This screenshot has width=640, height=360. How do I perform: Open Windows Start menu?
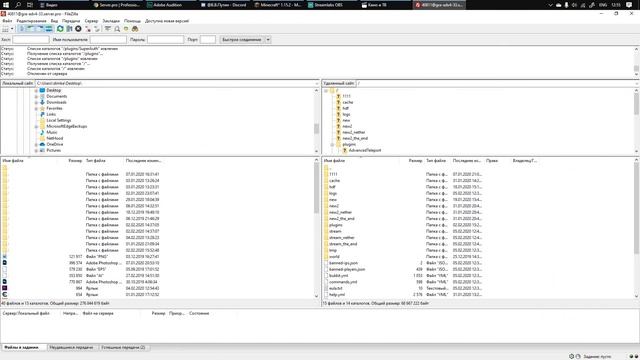tap(6, 5)
